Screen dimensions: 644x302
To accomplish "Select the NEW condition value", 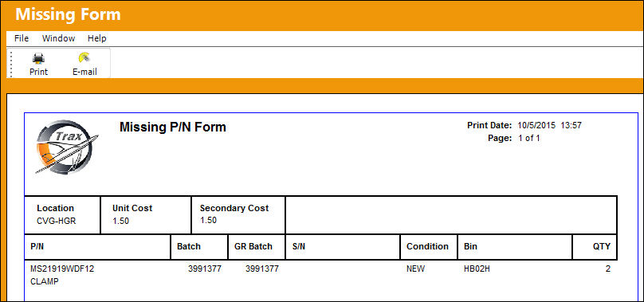I will 415,269.
